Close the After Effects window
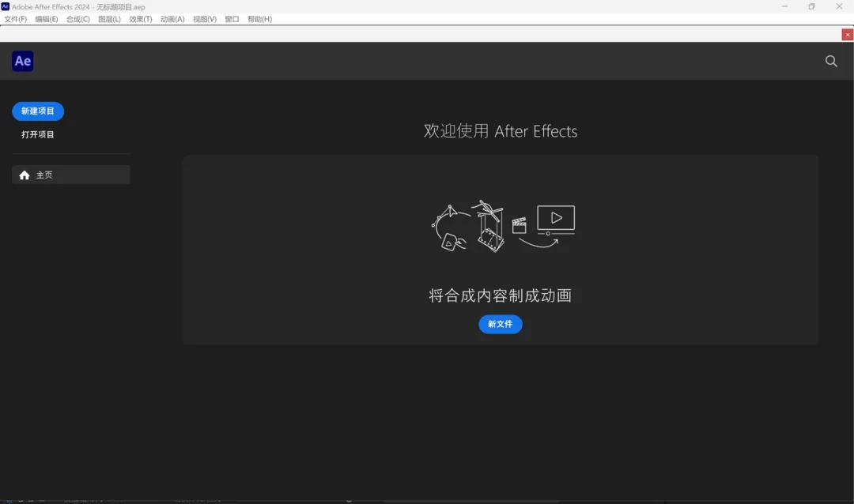The width and height of the screenshot is (854, 504). coord(839,6)
